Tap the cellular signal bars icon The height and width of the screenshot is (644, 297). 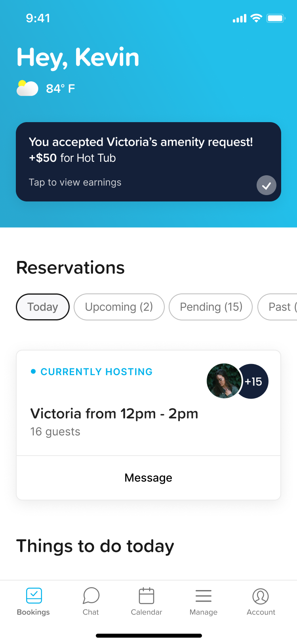click(240, 18)
